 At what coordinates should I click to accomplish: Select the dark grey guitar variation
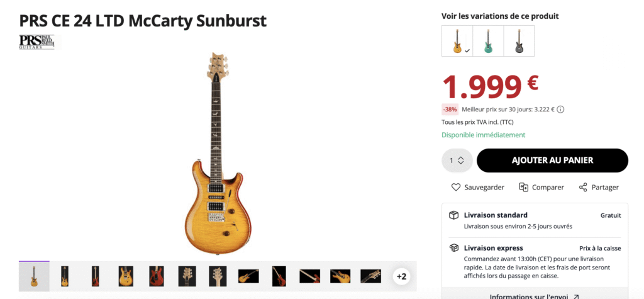coord(519,41)
